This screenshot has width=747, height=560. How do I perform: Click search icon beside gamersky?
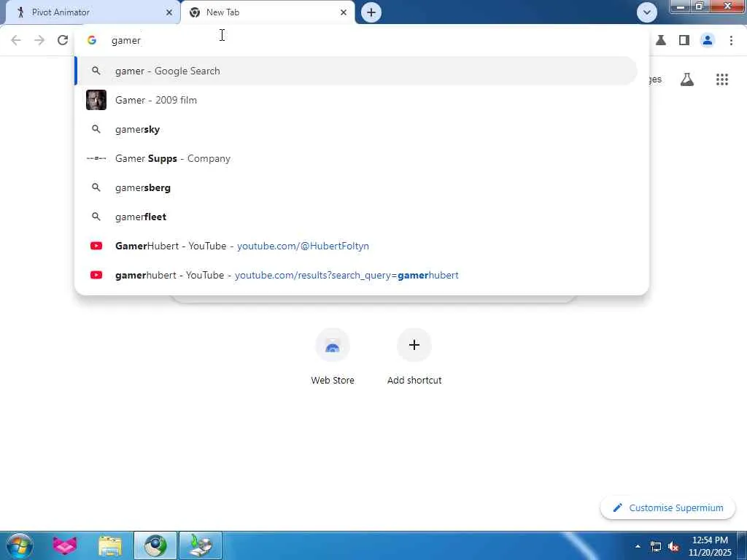pyautogui.click(x=96, y=130)
